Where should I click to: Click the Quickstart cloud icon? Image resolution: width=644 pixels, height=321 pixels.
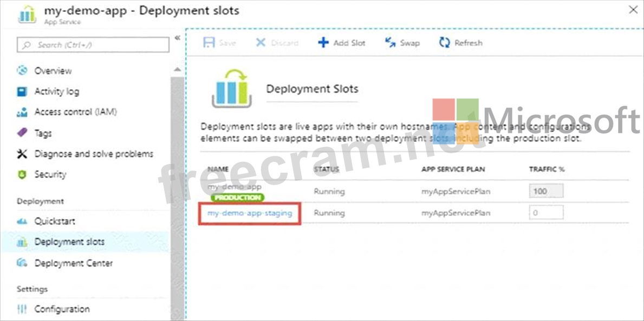pos(22,221)
